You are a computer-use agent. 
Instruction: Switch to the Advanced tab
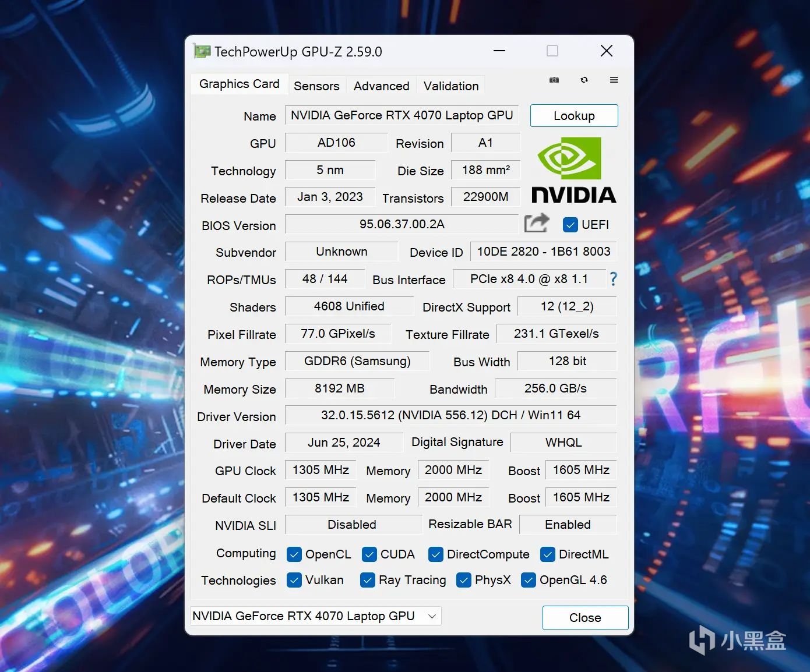point(382,86)
